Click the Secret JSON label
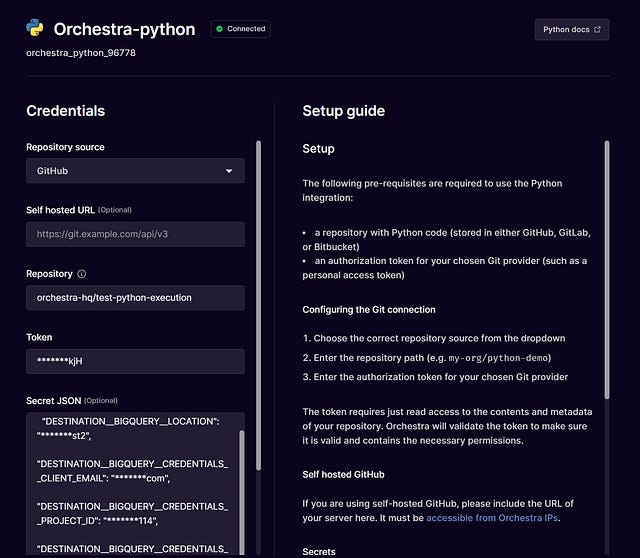This screenshot has height=558, width=640. coord(53,401)
